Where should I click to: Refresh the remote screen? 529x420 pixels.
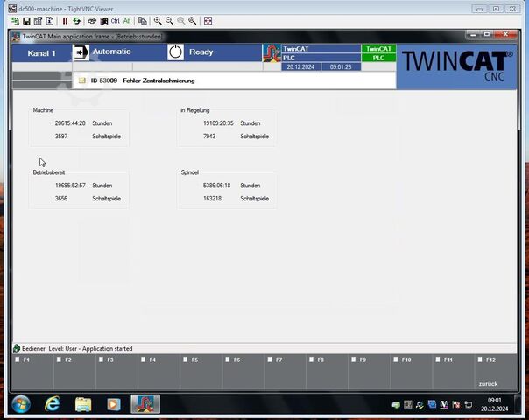[x=76, y=20]
